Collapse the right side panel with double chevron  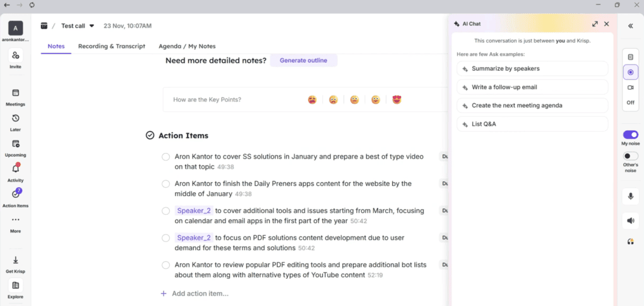click(x=630, y=26)
